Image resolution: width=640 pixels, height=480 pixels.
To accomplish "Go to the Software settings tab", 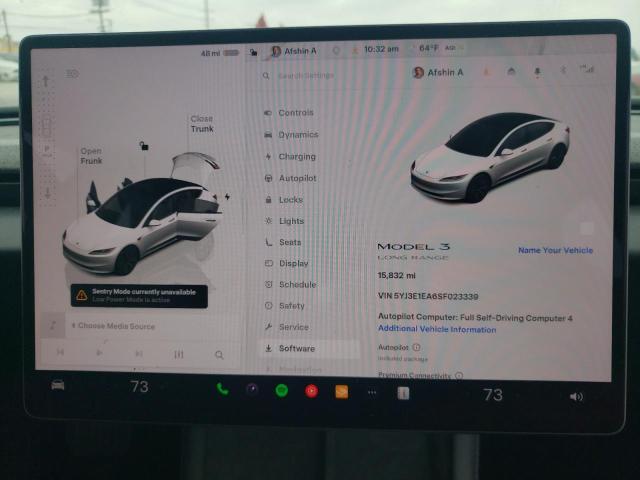I will tap(296, 348).
